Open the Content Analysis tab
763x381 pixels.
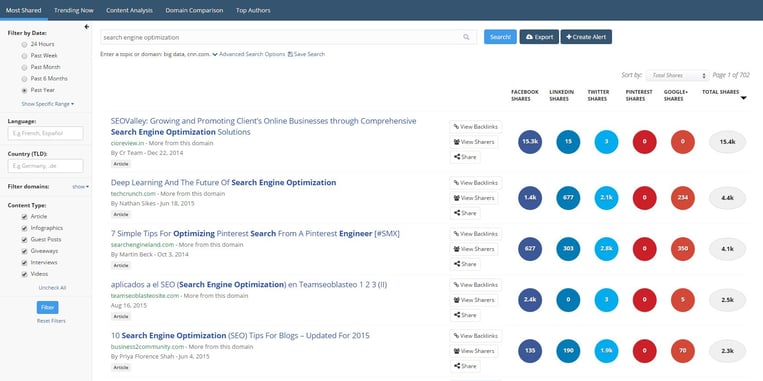point(129,10)
